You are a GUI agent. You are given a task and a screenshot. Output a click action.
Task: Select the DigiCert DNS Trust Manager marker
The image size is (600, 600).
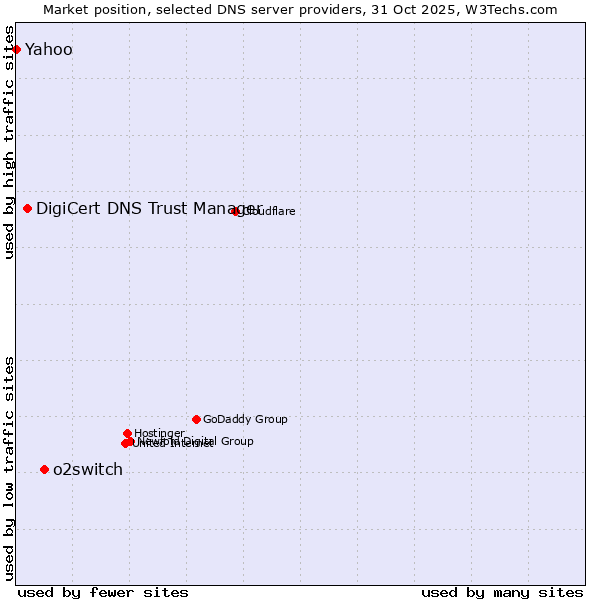(x=27, y=208)
